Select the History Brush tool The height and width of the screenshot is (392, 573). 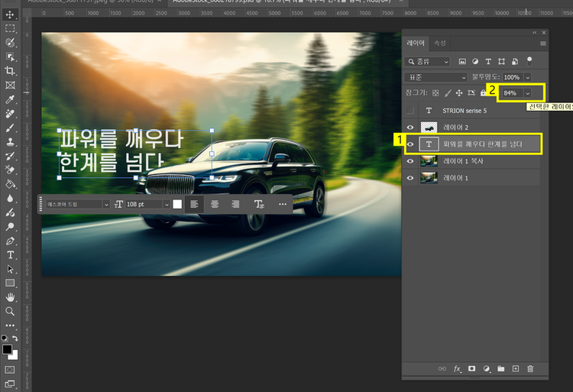10,156
